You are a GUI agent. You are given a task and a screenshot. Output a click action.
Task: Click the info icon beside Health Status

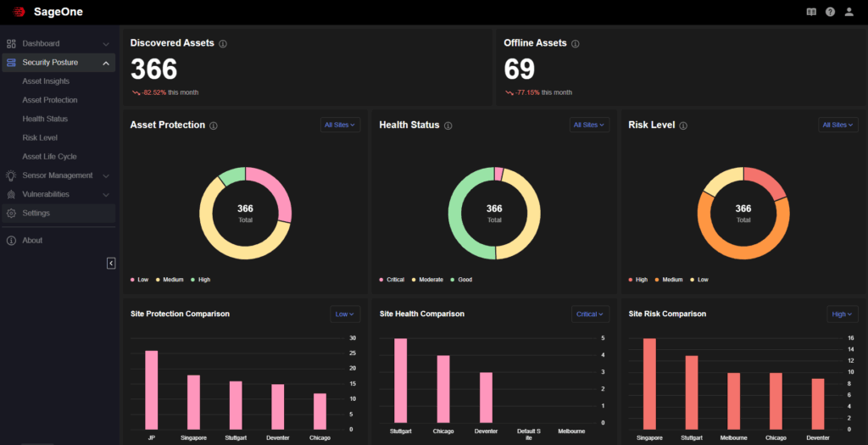tap(448, 125)
